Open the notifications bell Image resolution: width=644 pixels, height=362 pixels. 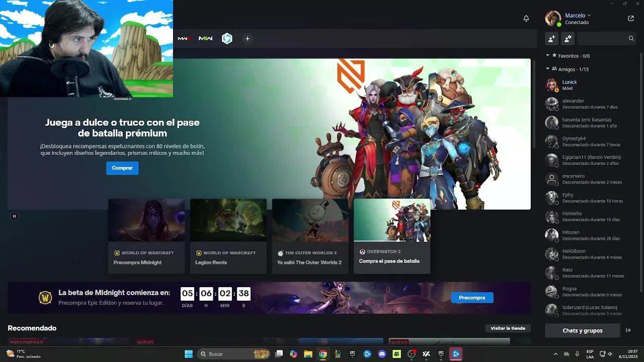[x=526, y=19]
